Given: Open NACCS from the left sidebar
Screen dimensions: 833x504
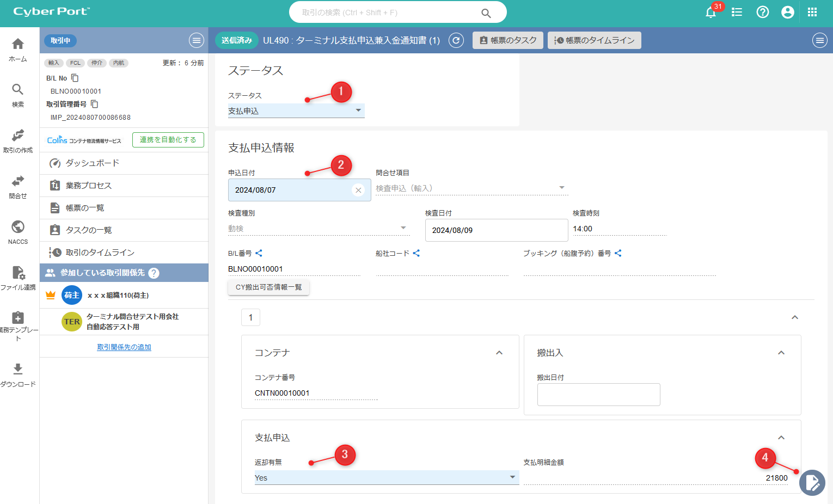Looking at the screenshot, I should click(18, 232).
